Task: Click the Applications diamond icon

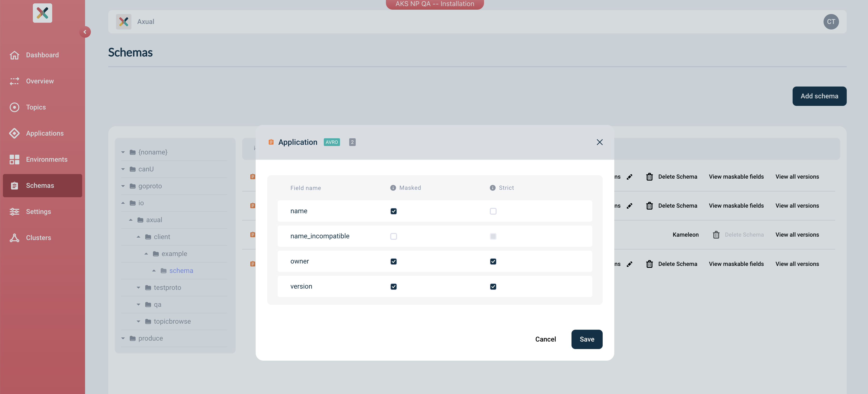Action: 14,133
